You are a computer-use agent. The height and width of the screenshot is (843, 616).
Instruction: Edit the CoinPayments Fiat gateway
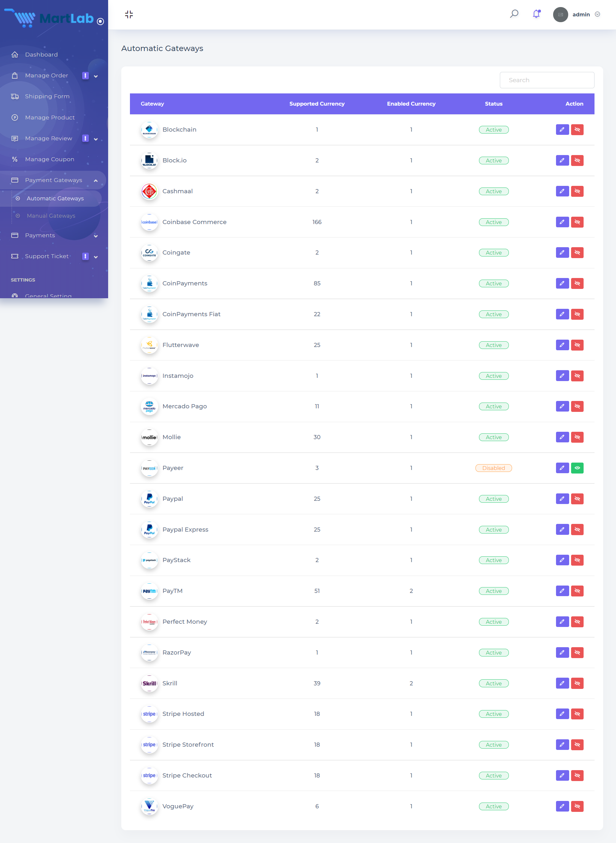point(562,314)
